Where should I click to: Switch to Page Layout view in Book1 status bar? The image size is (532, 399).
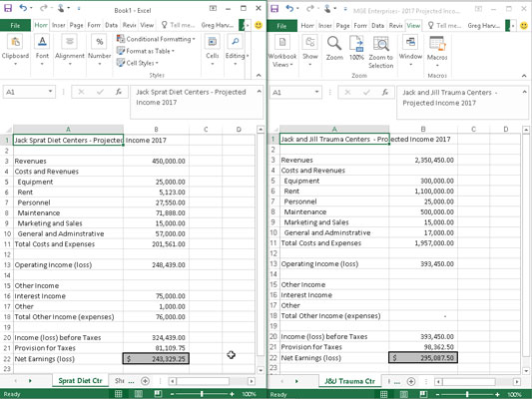point(138,394)
